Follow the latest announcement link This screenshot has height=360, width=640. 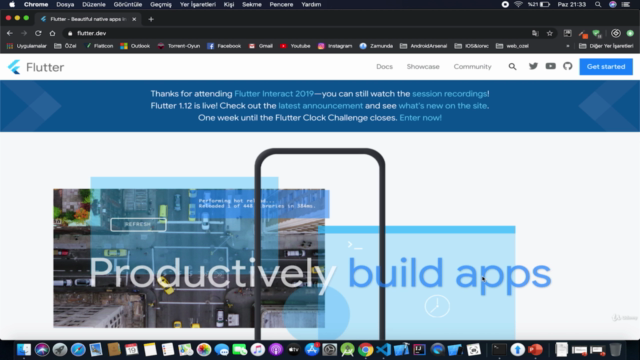click(x=320, y=106)
